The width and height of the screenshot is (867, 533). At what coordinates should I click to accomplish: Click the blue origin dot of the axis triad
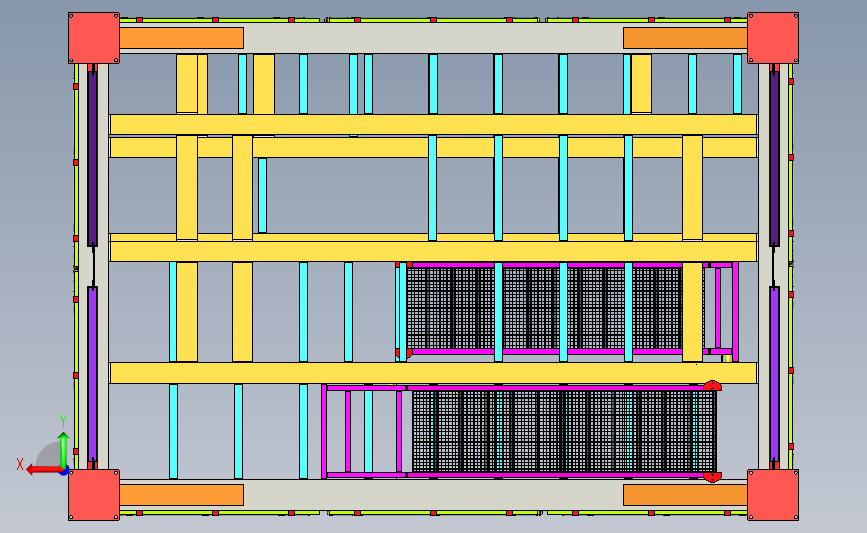pos(64,471)
